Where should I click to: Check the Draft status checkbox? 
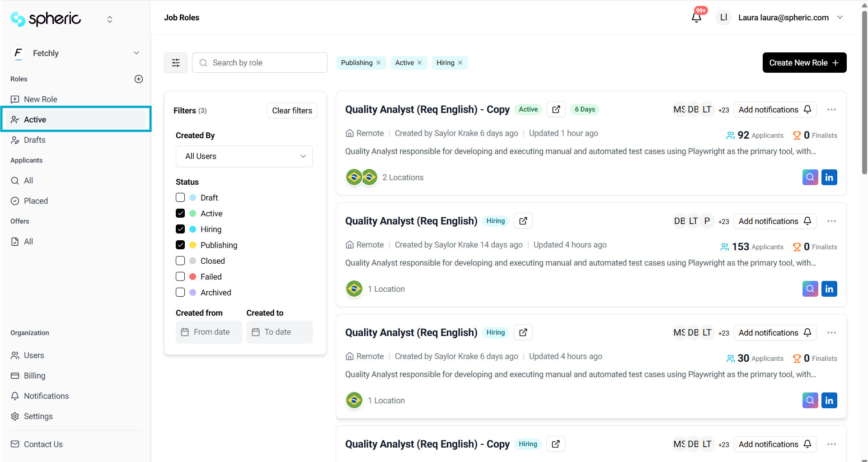pyautogui.click(x=180, y=198)
